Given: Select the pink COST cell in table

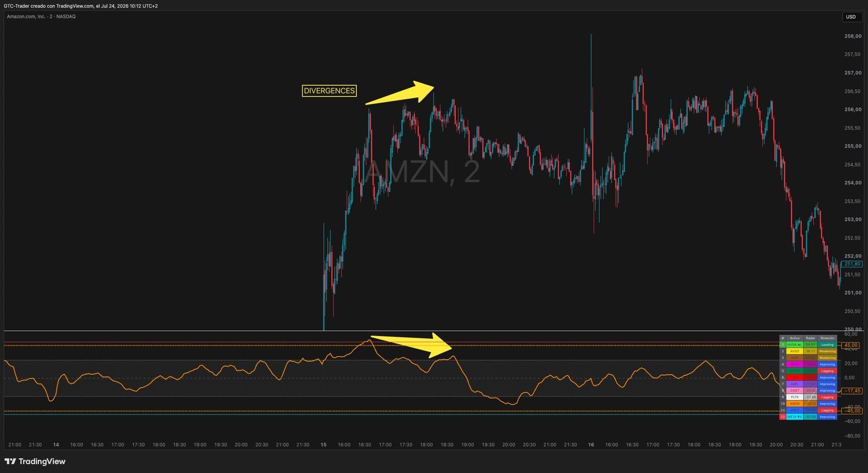Looking at the screenshot, I should pos(795,390).
